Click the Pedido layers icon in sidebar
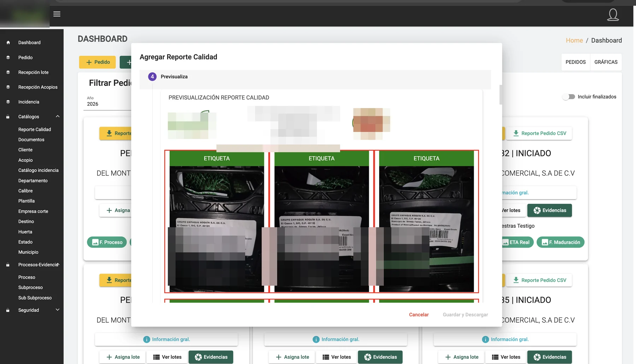This screenshot has height=364, width=636. point(8,57)
